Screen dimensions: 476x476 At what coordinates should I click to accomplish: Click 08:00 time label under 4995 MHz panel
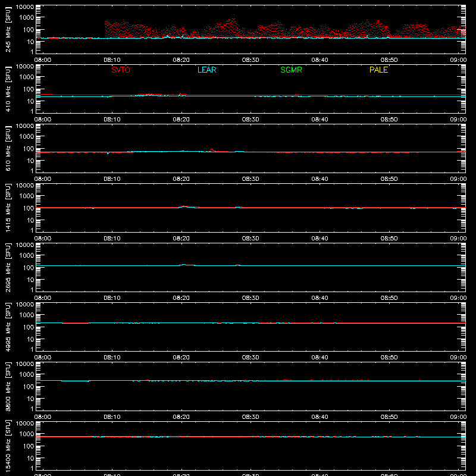click(43, 358)
